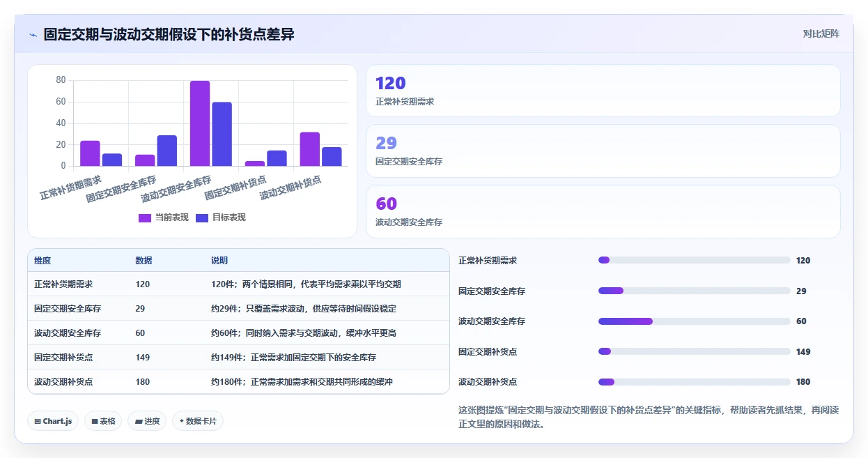Select table cell 固定交期安全库存 in 维度 column

pos(68,309)
